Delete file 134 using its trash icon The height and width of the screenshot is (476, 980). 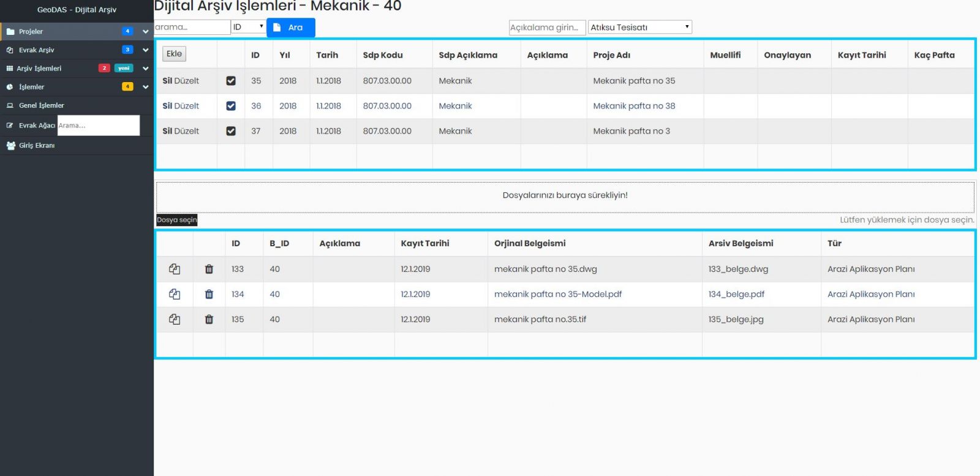coord(209,294)
